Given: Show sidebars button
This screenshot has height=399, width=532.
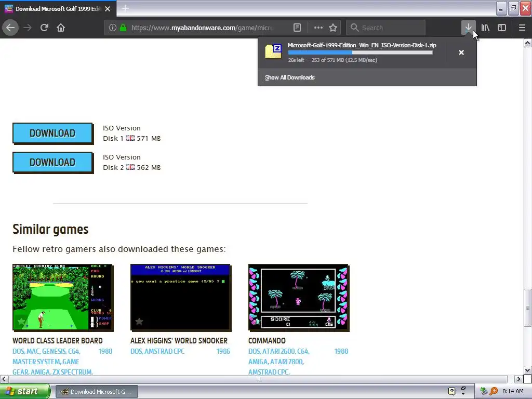Looking at the screenshot, I should (x=502, y=28).
